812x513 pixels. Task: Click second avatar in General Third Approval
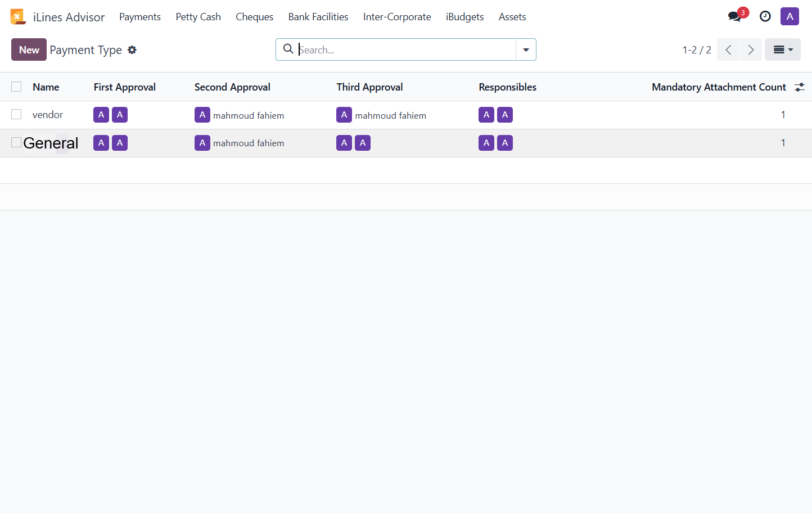click(x=363, y=143)
